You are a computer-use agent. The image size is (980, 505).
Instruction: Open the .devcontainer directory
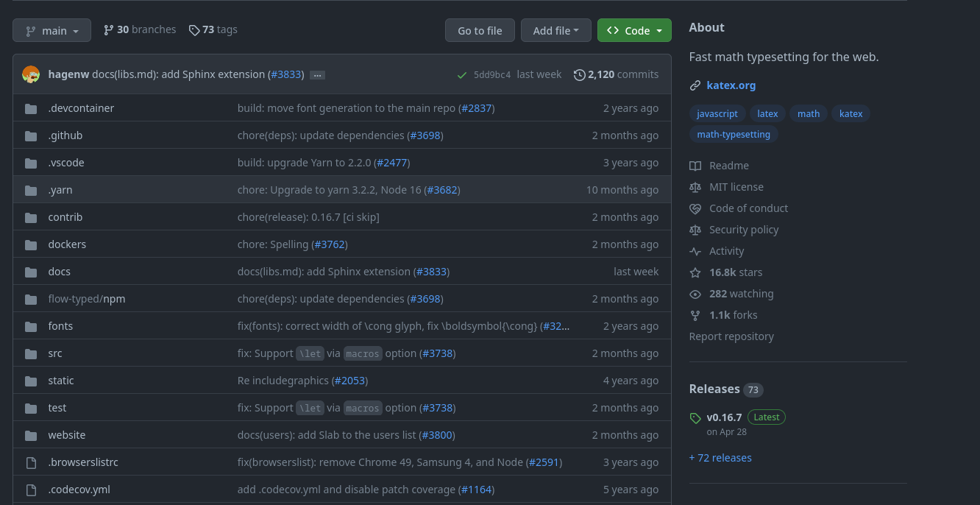(x=81, y=108)
